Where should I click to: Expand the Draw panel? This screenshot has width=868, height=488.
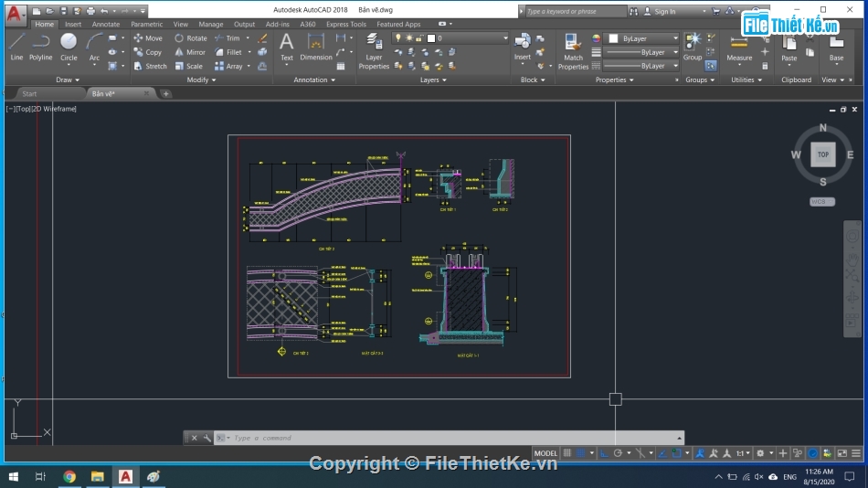click(x=68, y=80)
